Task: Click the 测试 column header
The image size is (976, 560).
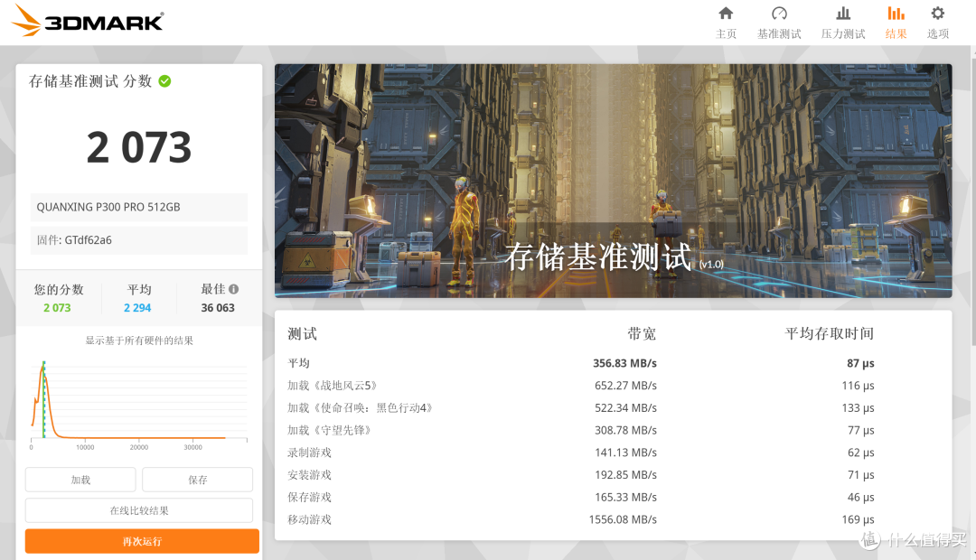Action: point(302,333)
